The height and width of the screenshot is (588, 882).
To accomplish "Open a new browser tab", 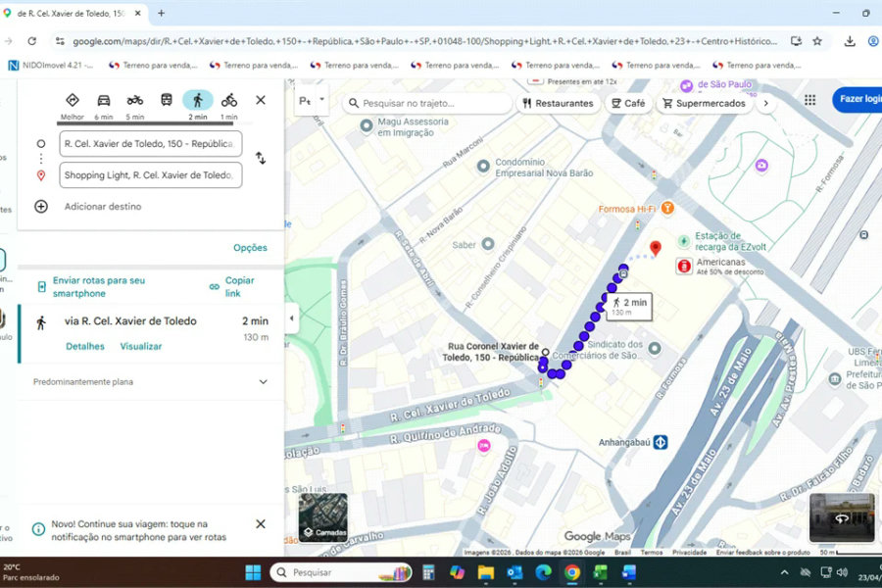I will [161, 13].
